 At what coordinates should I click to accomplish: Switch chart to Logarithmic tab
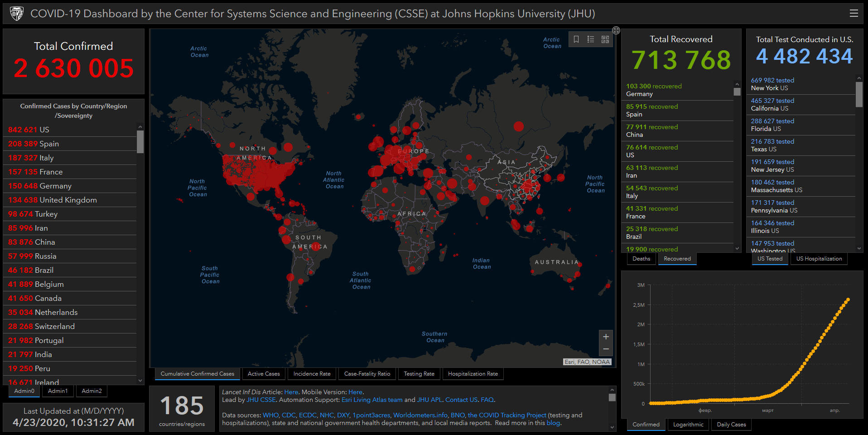[x=688, y=425]
